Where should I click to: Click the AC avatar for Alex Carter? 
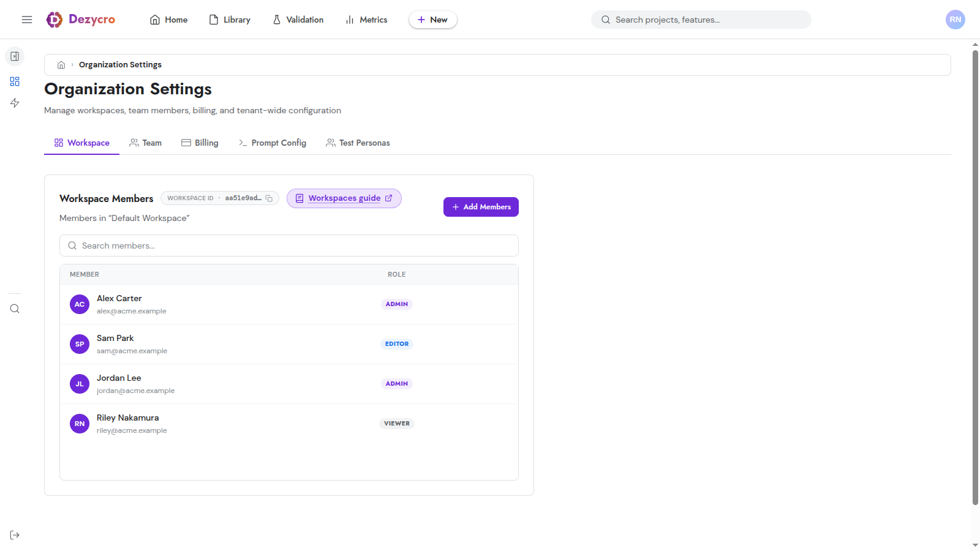coord(80,304)
